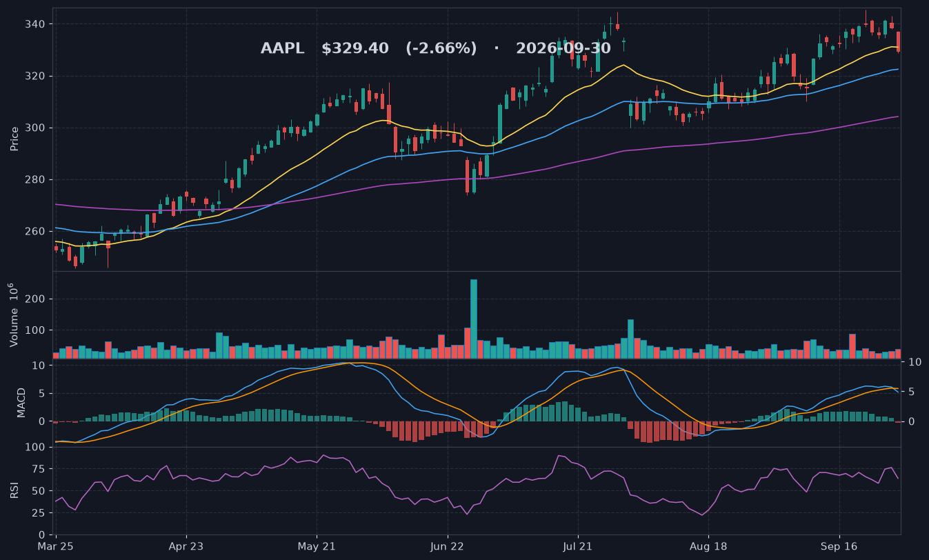Click the Mar 25 date axis label
929x560 pixels.
point(56,546)
